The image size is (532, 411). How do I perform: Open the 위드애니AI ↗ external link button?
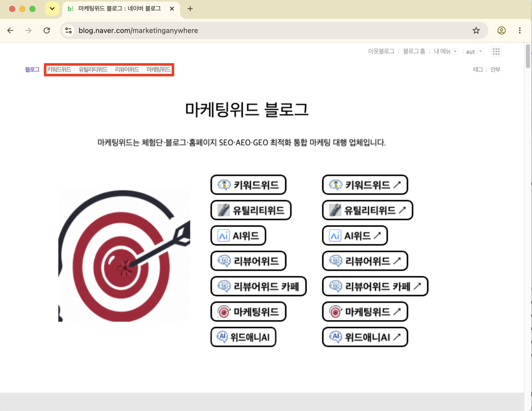365,337
